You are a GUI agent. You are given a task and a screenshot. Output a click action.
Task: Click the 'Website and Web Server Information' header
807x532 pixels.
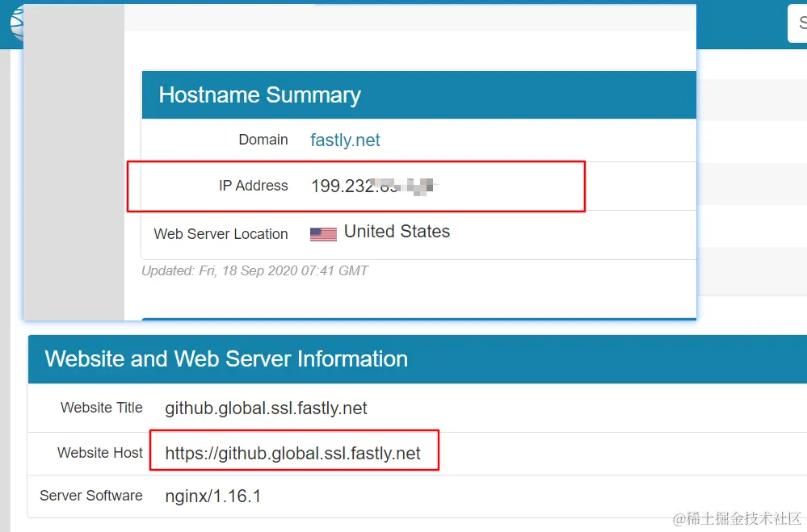[418, 359]
